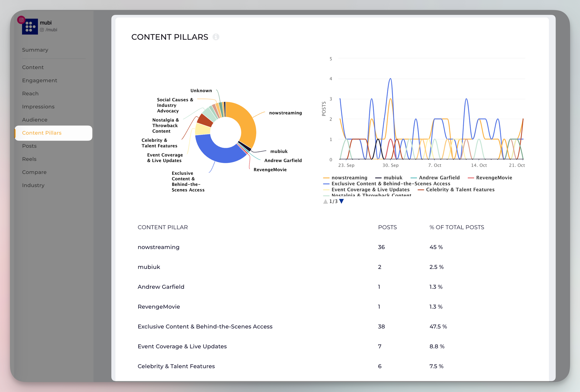This screenshot has width=580, height=392.
Task: Select Exclusive Content & Behind-the-Scenes Access table row
Action: [205, 326]
